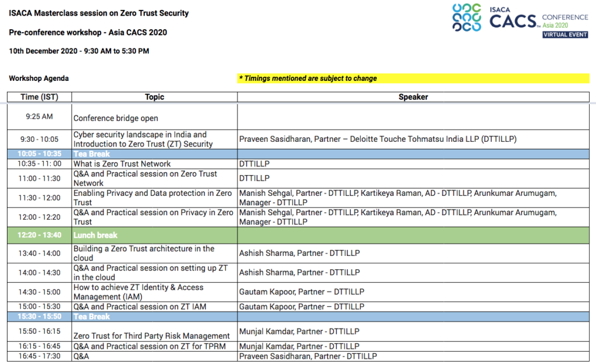Select the 'Topic' column header
Screen dimensions: 596x364
click(154, 97)
